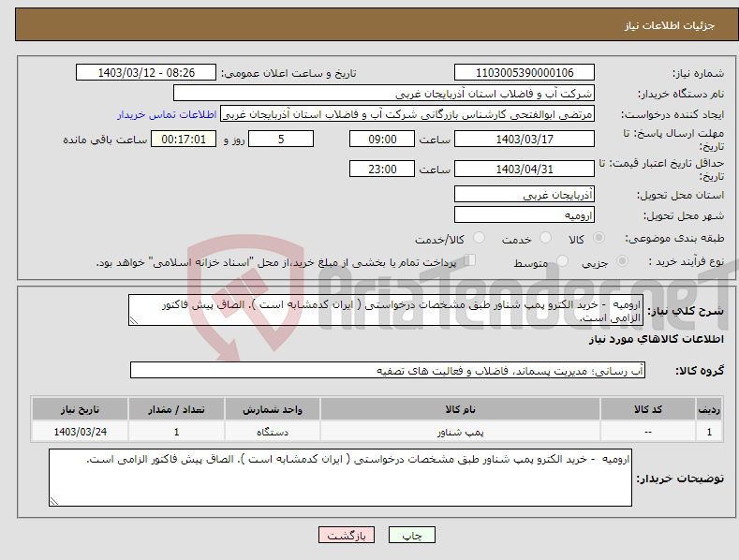Click the پمپ شناور item name cell
This screenshot has height=560, width=739.
coord(460,432)
